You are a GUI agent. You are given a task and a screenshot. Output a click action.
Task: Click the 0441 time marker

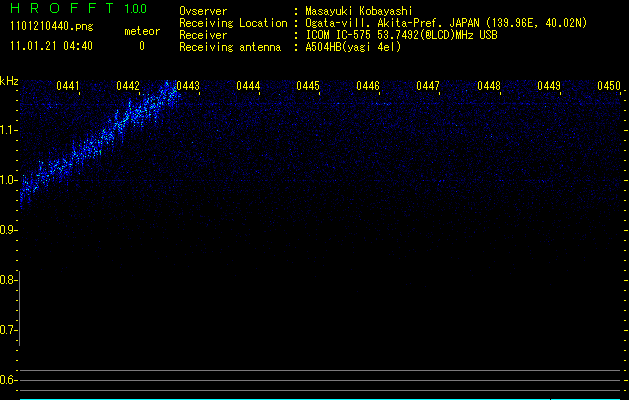[68, 86]
